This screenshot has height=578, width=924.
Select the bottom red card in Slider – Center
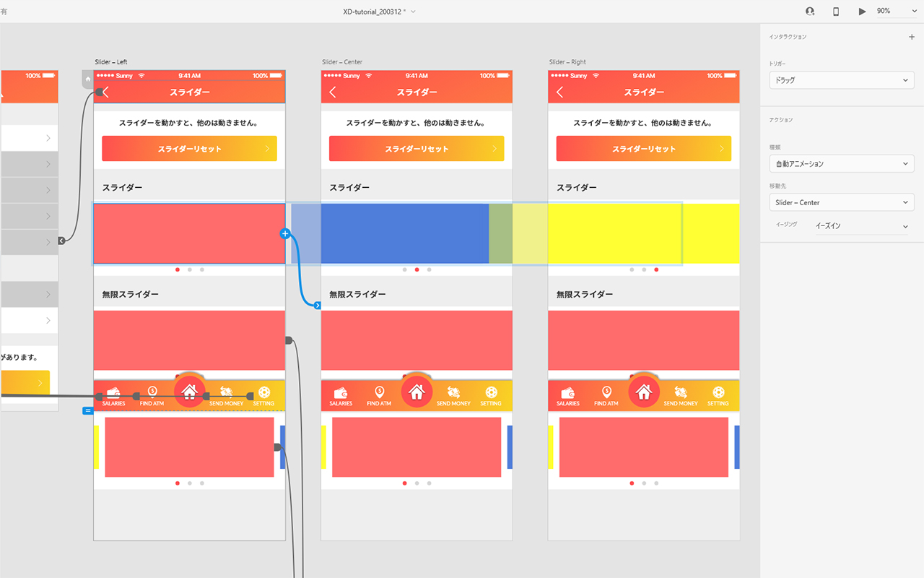(417, 447)
